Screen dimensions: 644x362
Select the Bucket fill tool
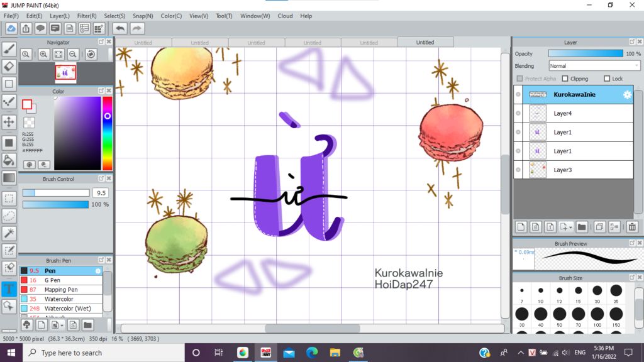(x=9, y=160)
